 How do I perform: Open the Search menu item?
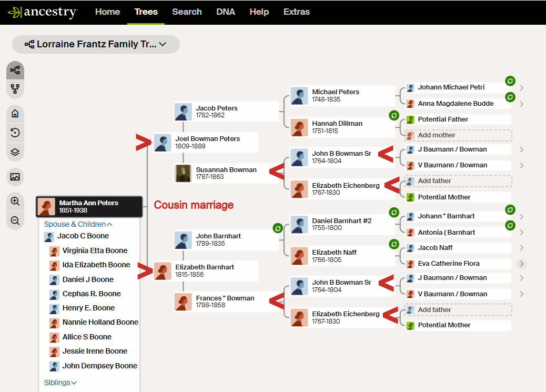187,12
